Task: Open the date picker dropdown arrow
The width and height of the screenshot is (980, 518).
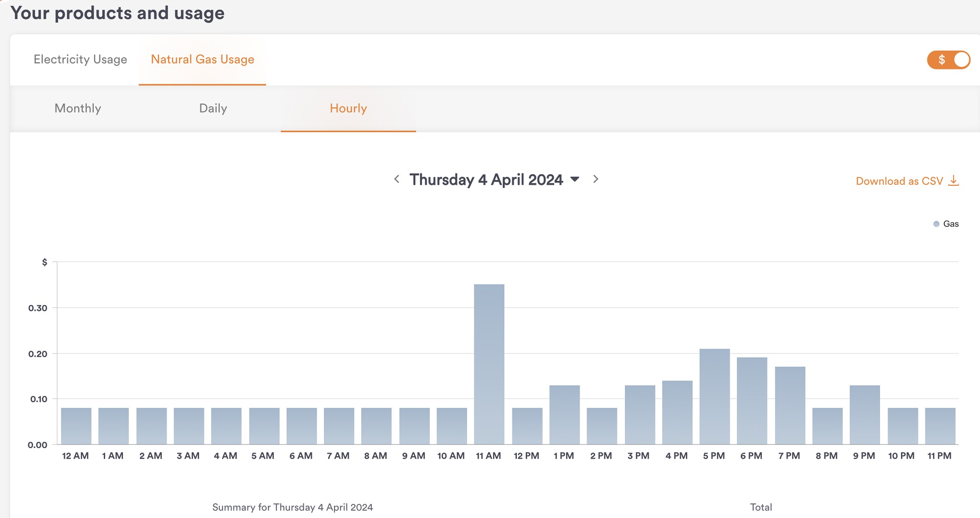Action: [575, 180]
